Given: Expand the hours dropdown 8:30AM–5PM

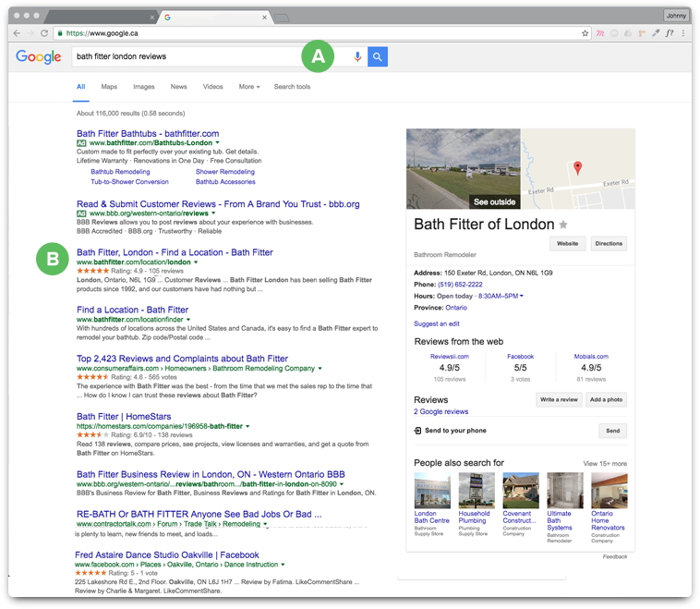Looking at the screenshot, I should [x=522, y=297].
